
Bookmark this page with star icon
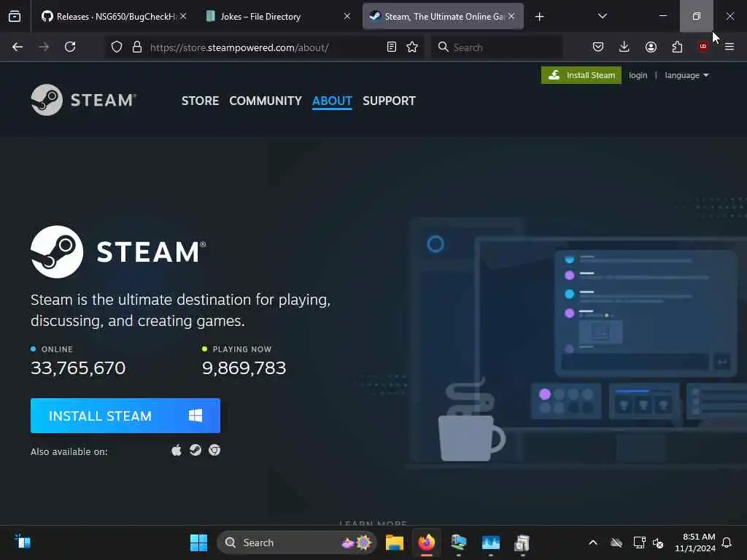[x=413, y=47]
